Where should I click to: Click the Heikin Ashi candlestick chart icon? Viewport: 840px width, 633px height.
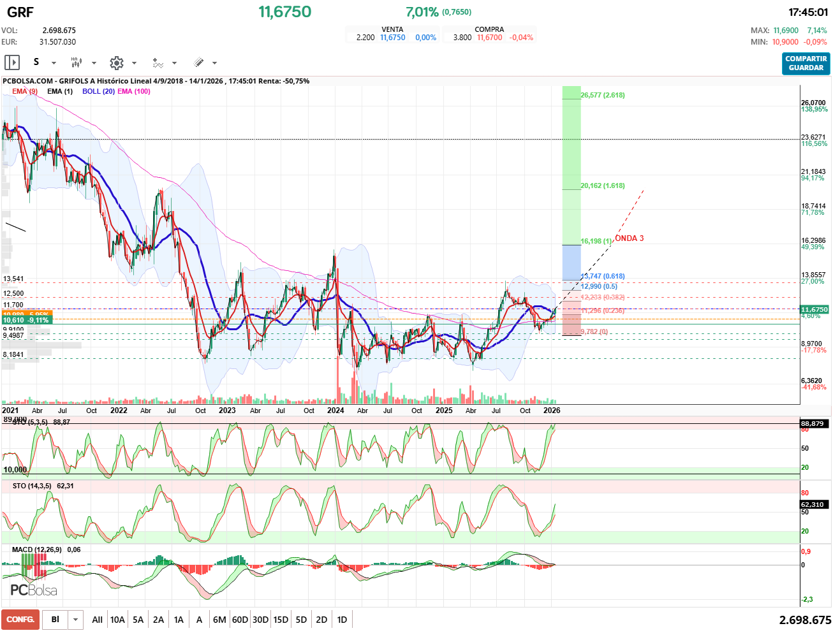(x=77, y=62)
